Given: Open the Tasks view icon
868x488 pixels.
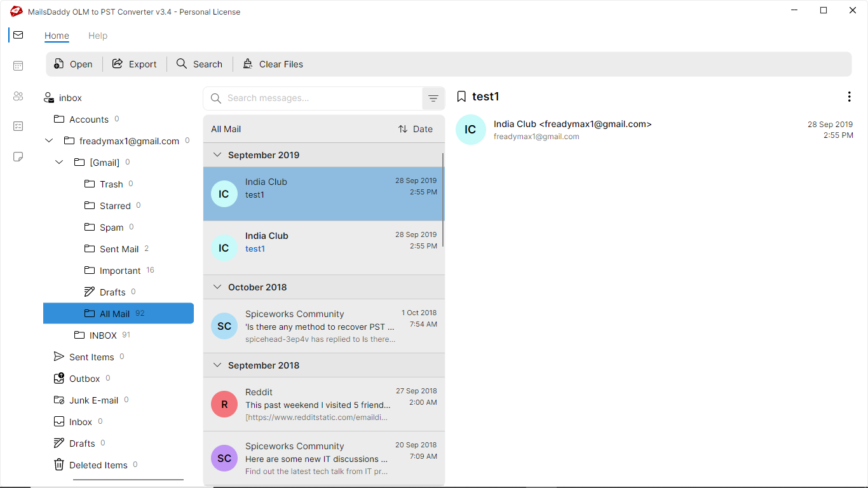Looking at the screenshot, I should (18, 126).
